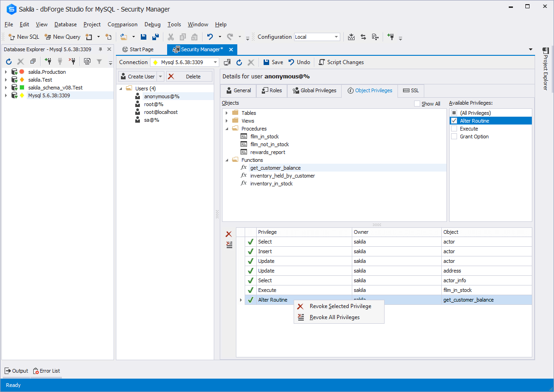Open the Project Explorer side panel
The height and width of the screenshot is (392, 554).
point(545,69)
